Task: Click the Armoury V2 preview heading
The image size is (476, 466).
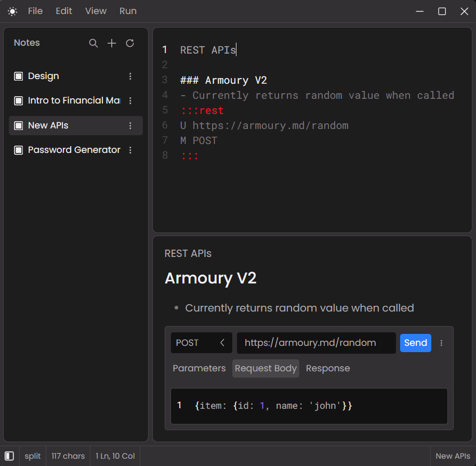Action: (210, 278)
